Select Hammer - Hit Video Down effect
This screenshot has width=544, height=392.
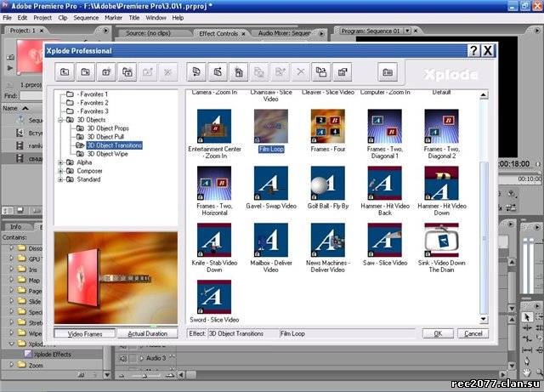pyautogui.click(x=442, y=183)
